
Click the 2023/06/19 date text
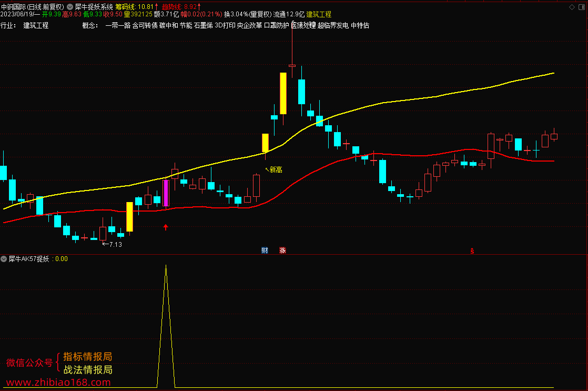click(x=17, y=14)
